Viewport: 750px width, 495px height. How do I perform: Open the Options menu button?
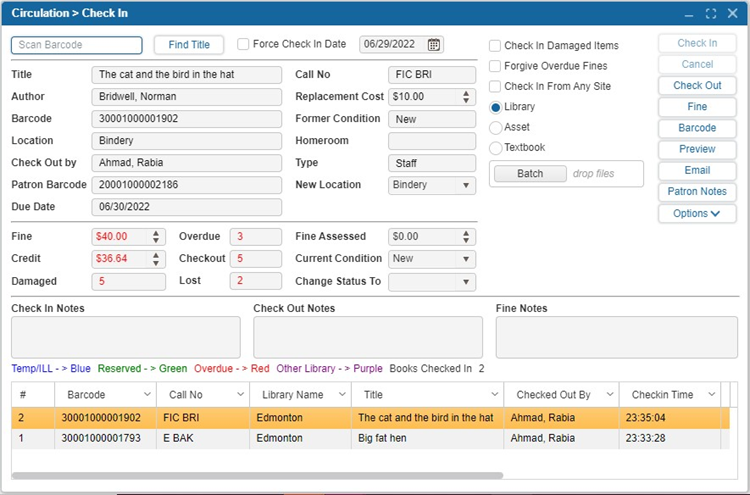(697, 213)
